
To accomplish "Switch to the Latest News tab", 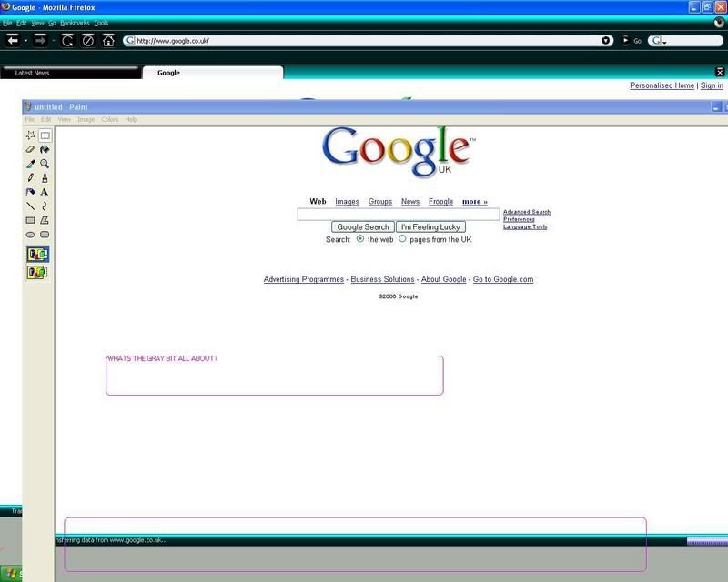I will pyautogui.click(x=70, y=73).
